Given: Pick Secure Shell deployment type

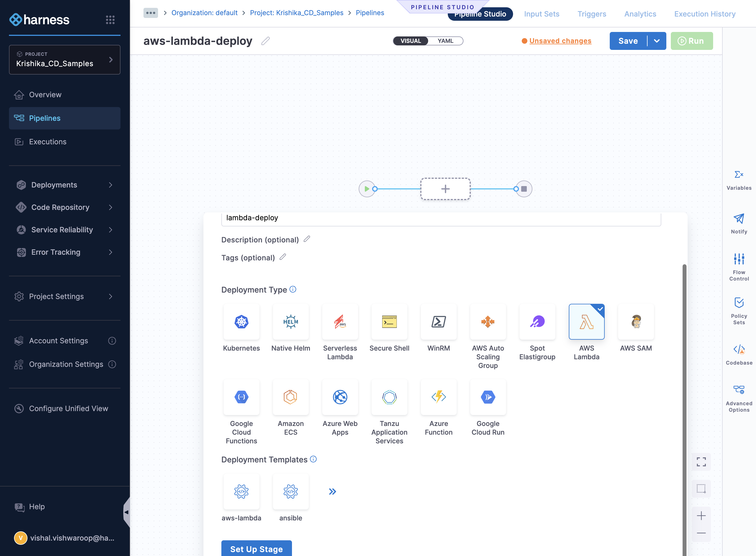Looking at the screenshot, I should [389, 321].
